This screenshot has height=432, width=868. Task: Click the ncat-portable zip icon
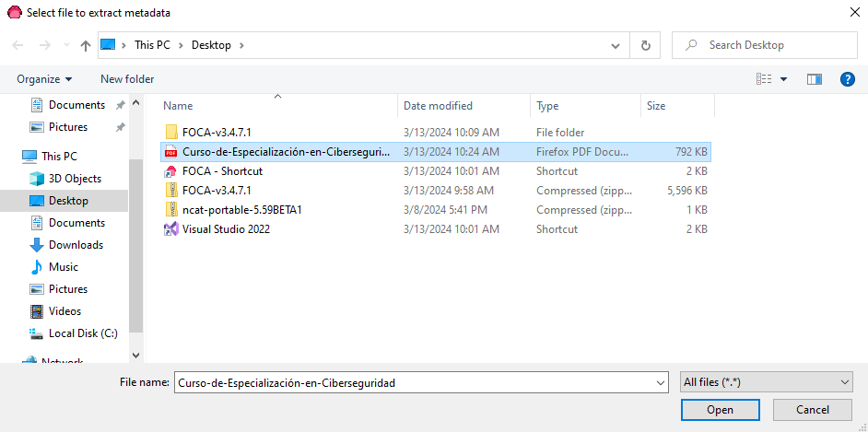click(x=171, y=210)
